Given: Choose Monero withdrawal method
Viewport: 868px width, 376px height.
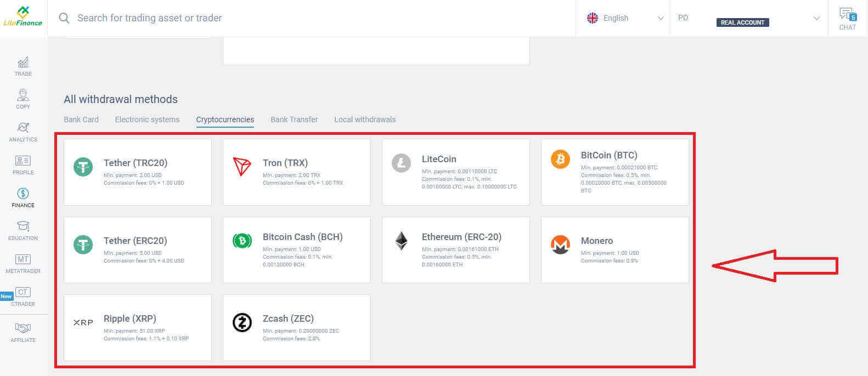Looking at the screenshot, I should point(615,250).
